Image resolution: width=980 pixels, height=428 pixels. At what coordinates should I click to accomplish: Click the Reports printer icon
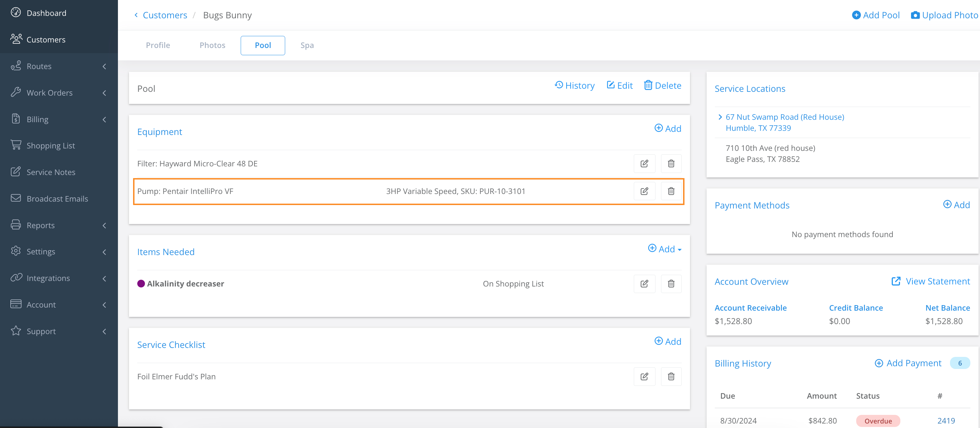[x=16, y=225]
